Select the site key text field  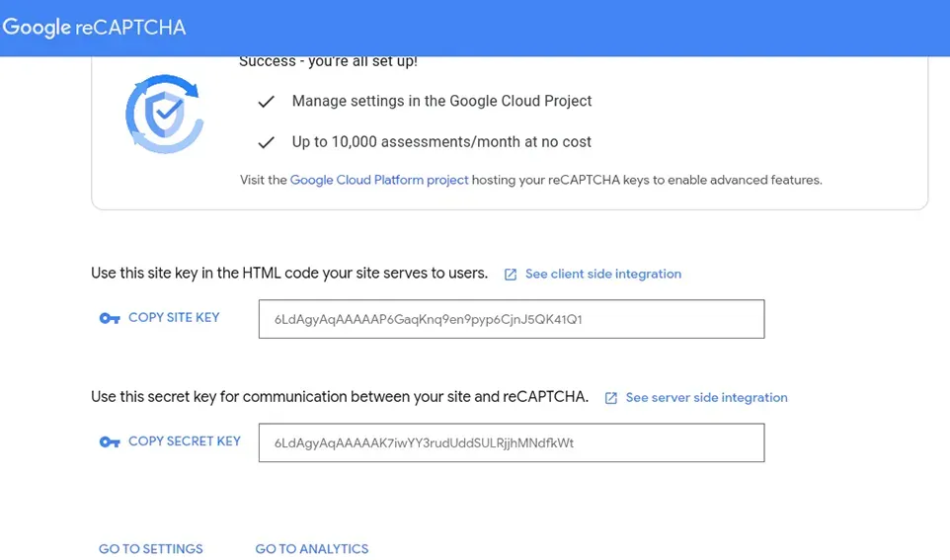(x=512, y=319)
